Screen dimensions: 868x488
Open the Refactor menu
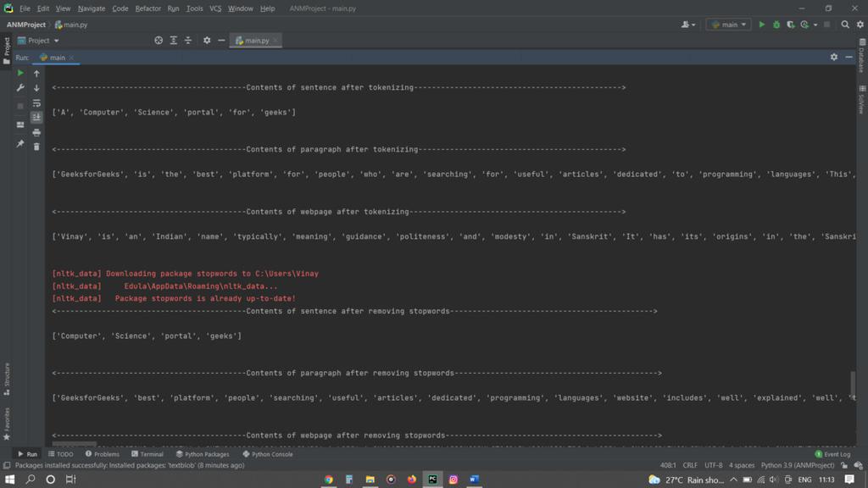[x=147, y=8]
